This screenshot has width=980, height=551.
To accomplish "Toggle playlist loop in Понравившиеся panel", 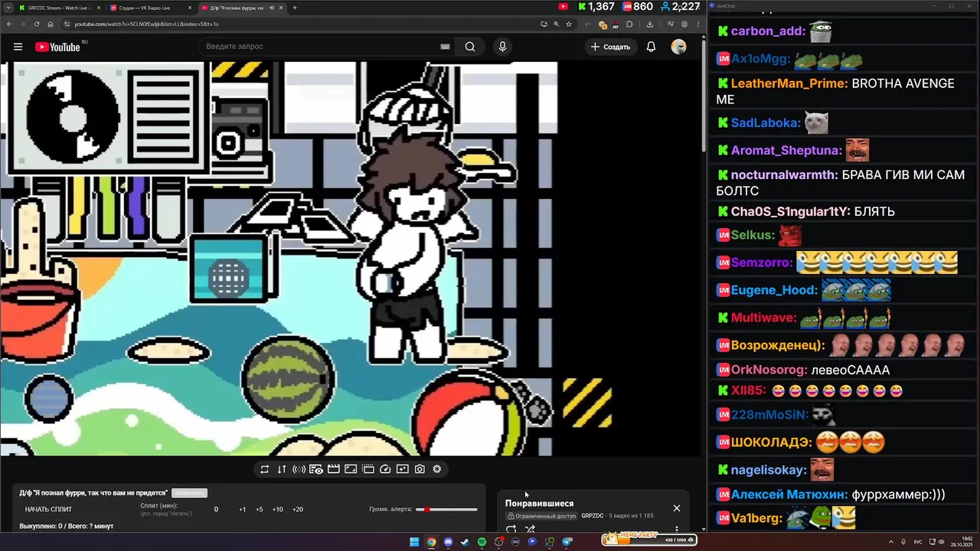I will point(511,529).
